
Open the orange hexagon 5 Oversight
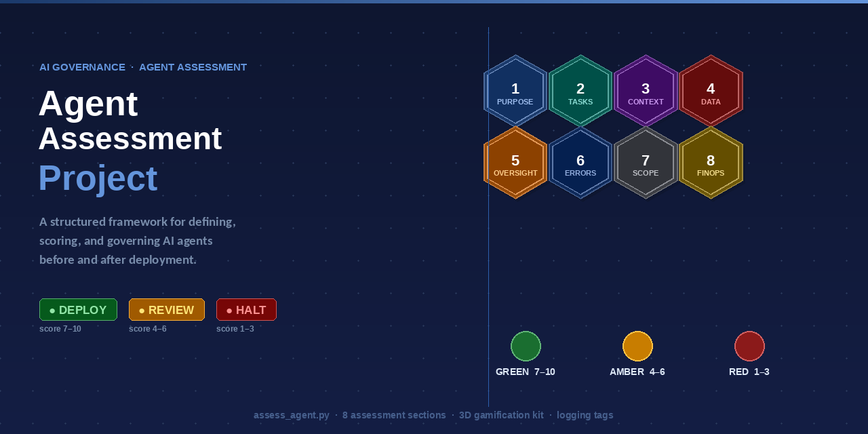coord(515,162)
